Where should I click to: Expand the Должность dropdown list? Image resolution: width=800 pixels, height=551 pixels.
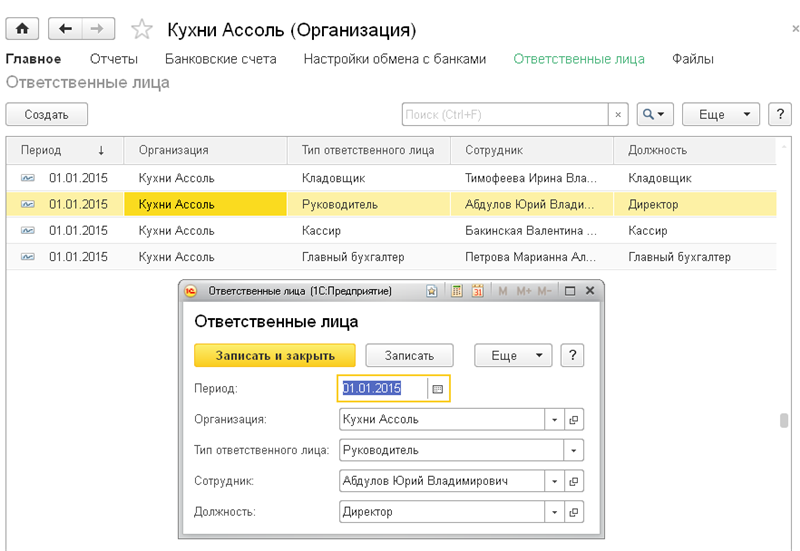point(554,512)
